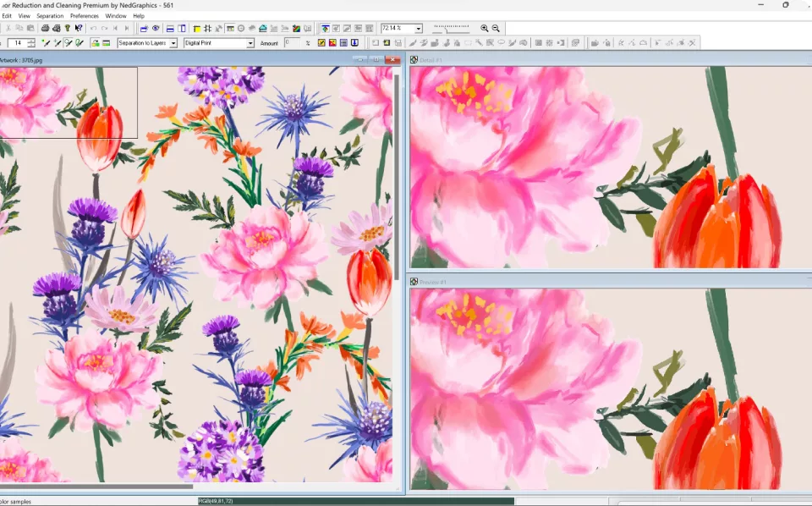Open the Separation to Layers dropdown
This screenshot has width=812, height=506.
[173, 43]
